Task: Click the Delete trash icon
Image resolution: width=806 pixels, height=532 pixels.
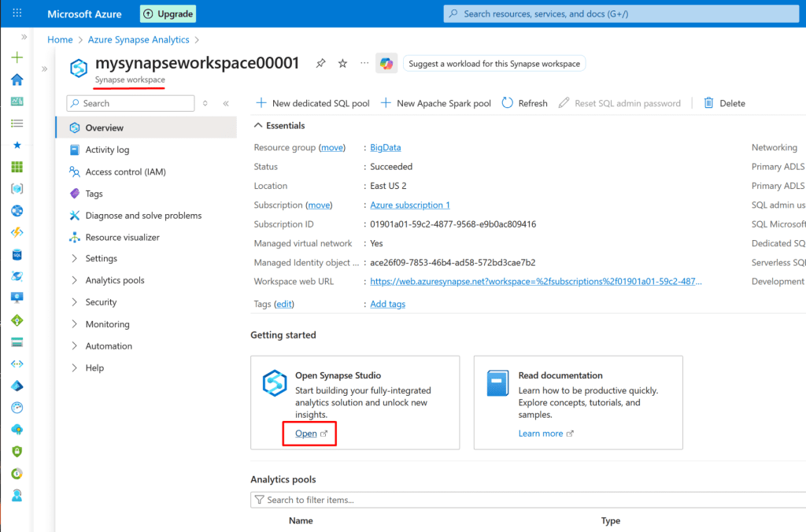Action: coord(708,103)
